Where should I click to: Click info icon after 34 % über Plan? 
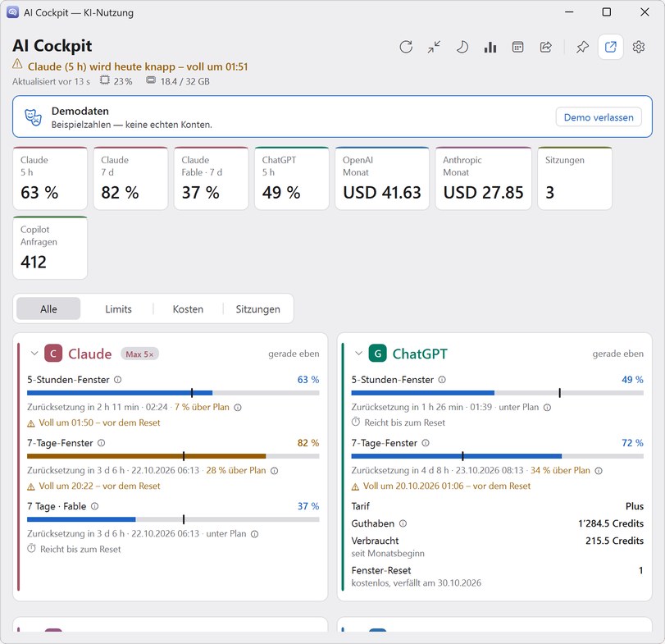click(x=599, y=470)
